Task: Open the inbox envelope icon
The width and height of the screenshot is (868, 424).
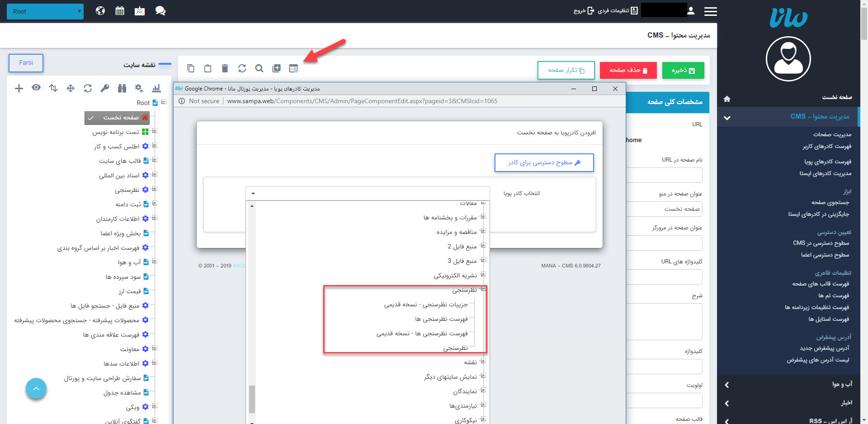Action: click(140, 11)
